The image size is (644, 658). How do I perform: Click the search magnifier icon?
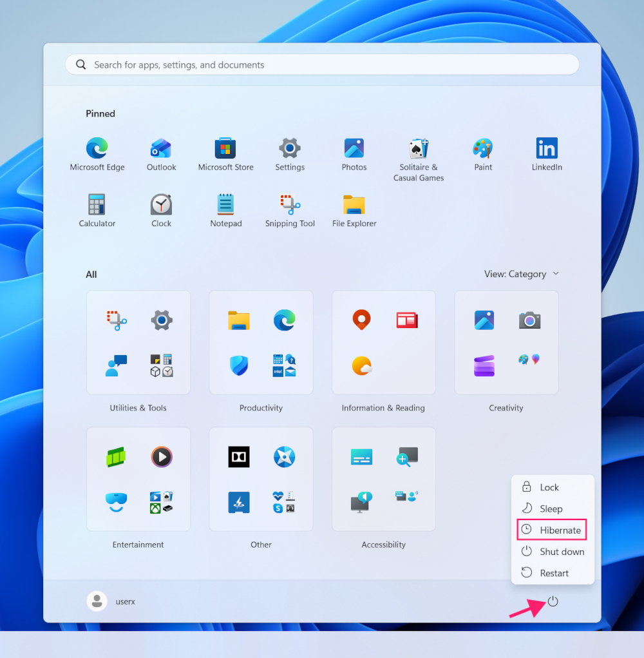(x=81, y=64)
